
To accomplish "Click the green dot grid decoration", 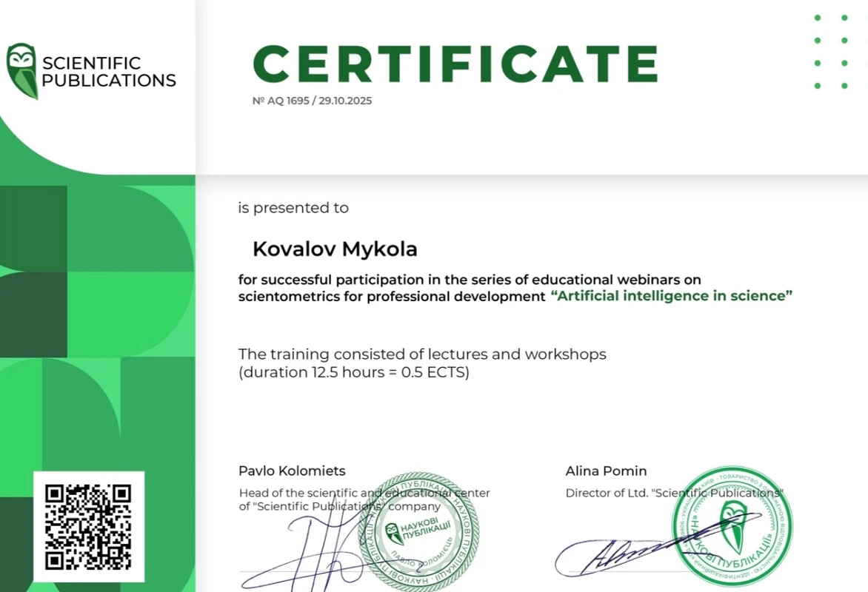I will coord(830,52).
